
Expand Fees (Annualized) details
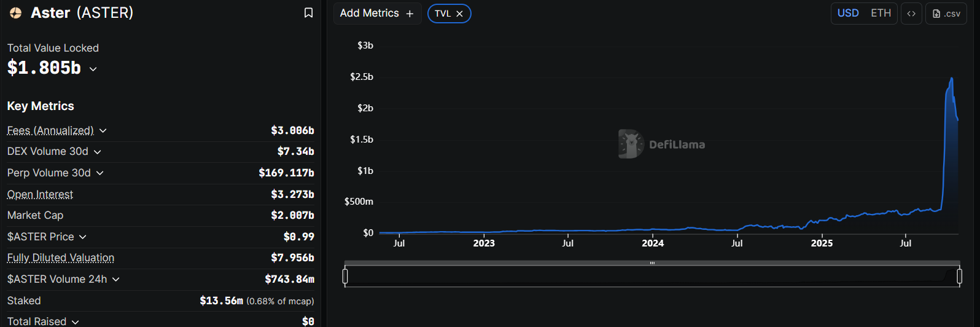coord(103,130)
